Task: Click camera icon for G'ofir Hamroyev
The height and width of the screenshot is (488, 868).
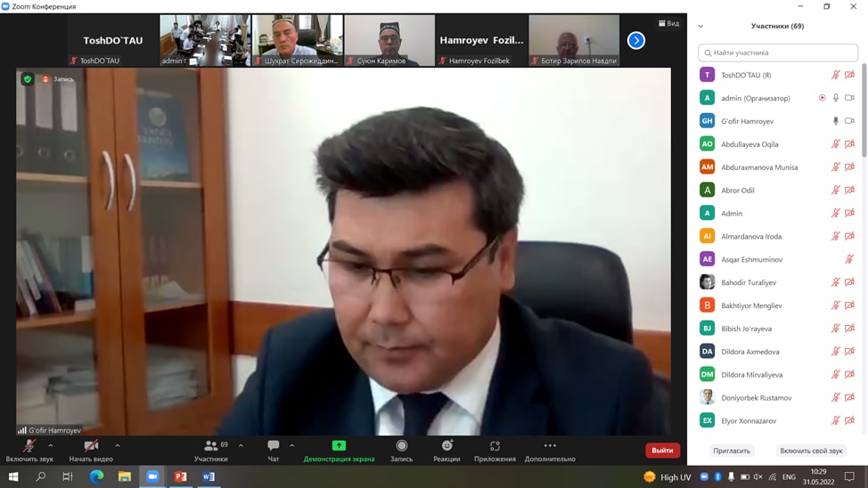Action: tap(850, 120)
